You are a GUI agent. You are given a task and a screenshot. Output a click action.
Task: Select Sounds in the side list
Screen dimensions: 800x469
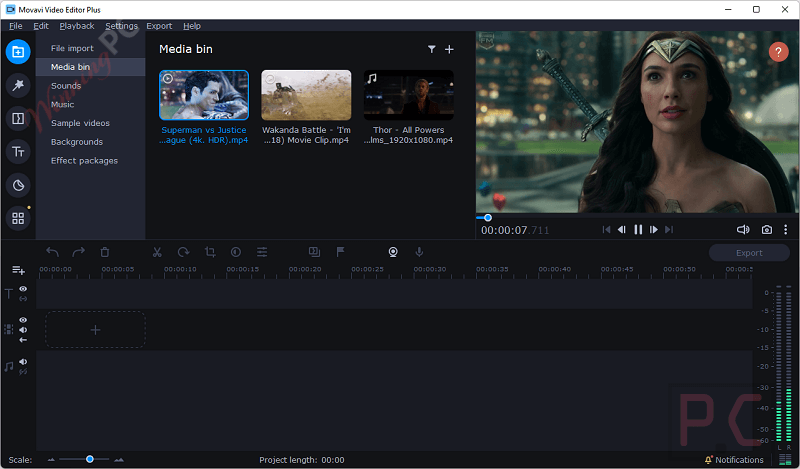(90, 86)
